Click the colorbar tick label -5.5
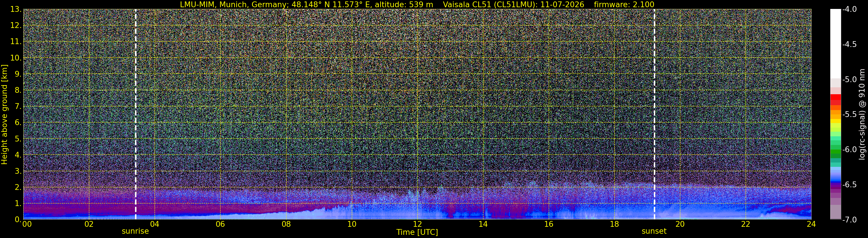This screenshot has width=868, height=238. 850,115
